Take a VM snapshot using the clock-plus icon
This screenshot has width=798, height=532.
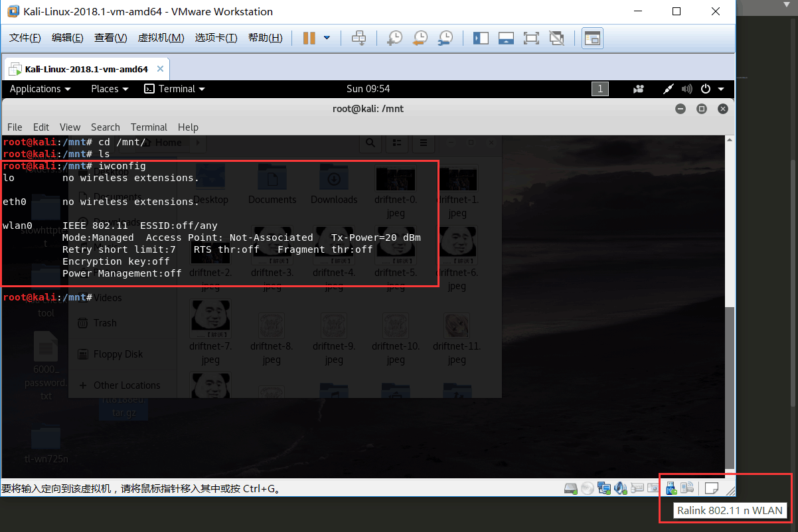394,38
